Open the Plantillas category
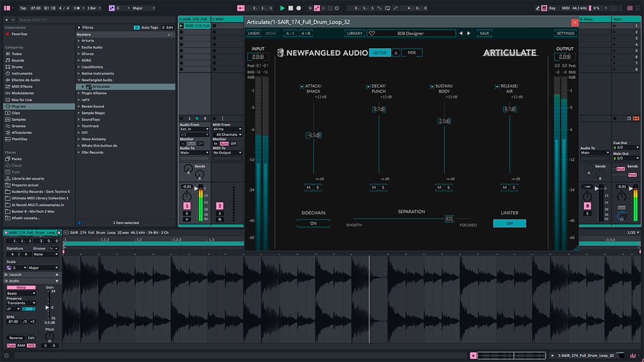The width and height of the screenshot is (644, 362). click(x=19, y=139)
